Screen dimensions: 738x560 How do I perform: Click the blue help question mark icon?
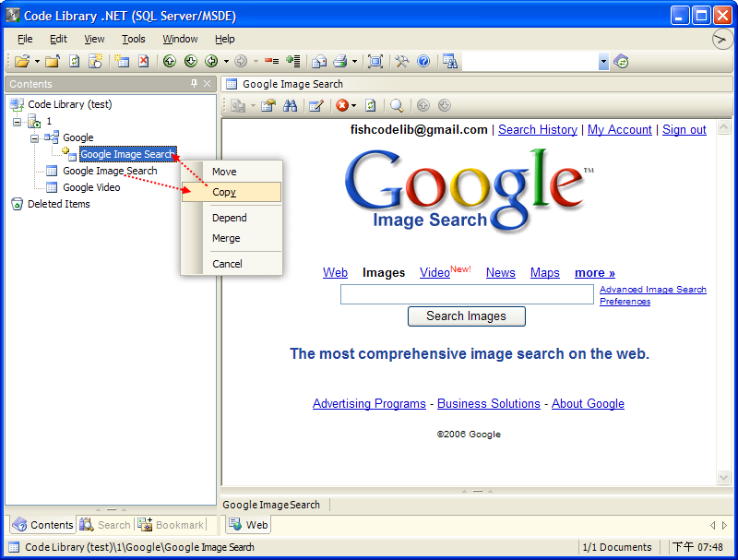point(423,62)
